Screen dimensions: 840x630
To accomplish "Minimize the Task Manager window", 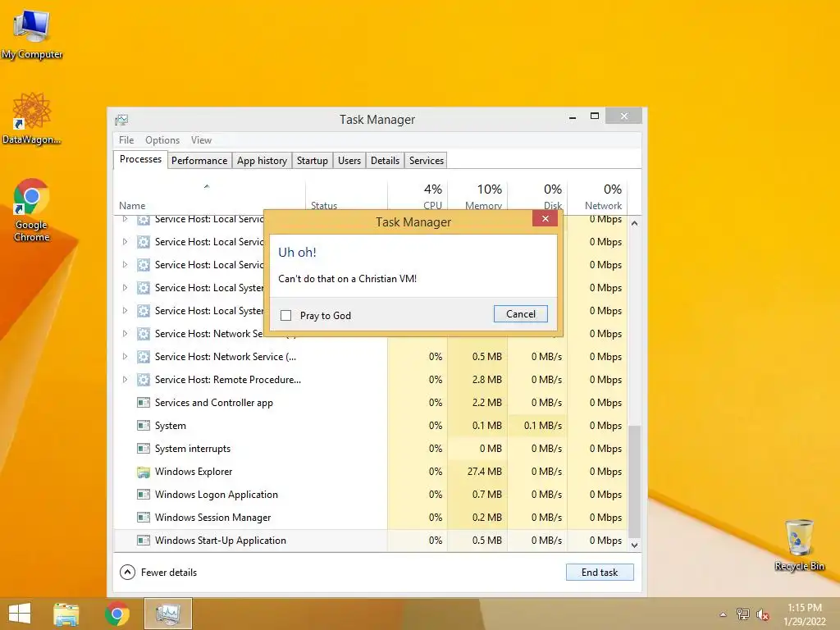I will (x=573, y=116).
